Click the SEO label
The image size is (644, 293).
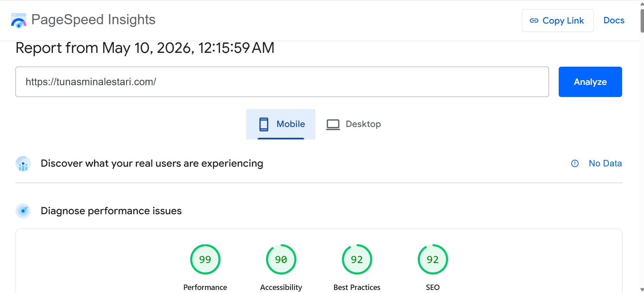pyautogui.click(x=433, y=287)
